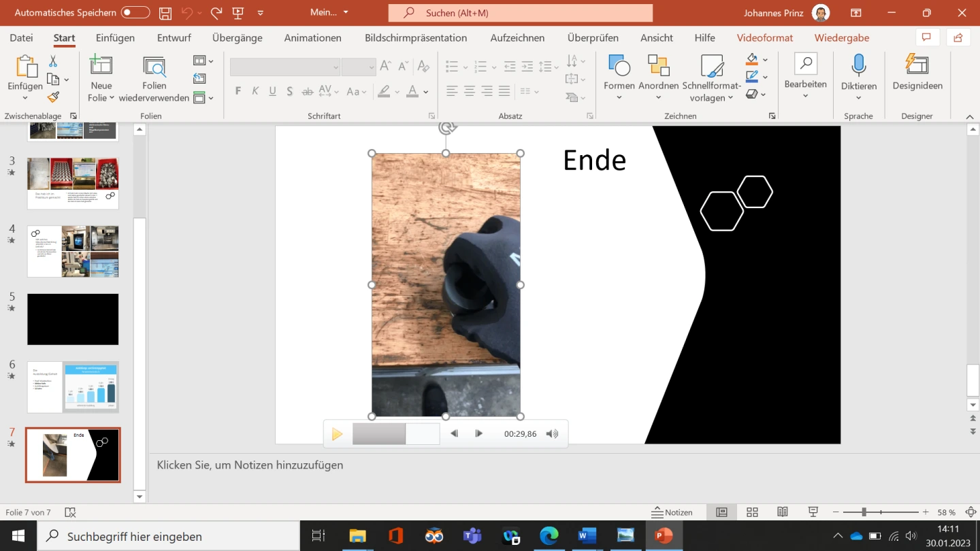Click the Save disk icon
The image size is (980, 551).
[165, 13]
